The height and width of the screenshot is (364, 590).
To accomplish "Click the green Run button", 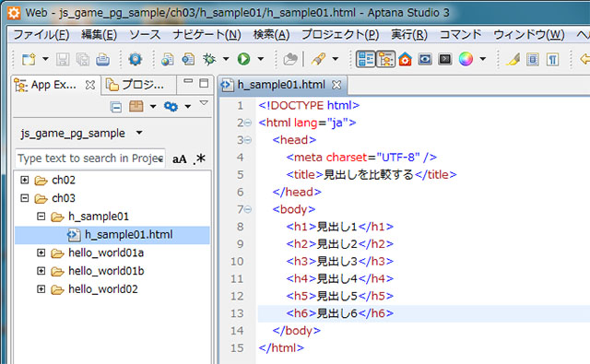I will point(243,59).
